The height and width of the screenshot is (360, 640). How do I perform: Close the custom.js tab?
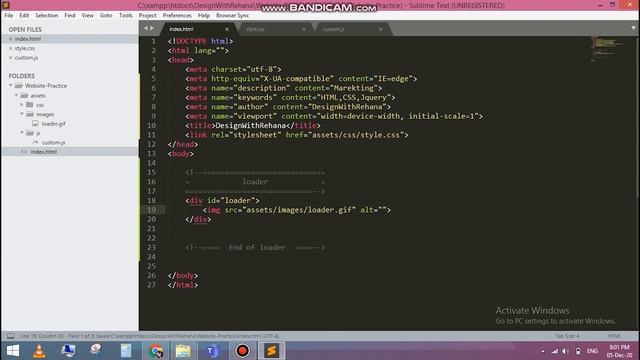pyautogui.click(x=380, y=29)
